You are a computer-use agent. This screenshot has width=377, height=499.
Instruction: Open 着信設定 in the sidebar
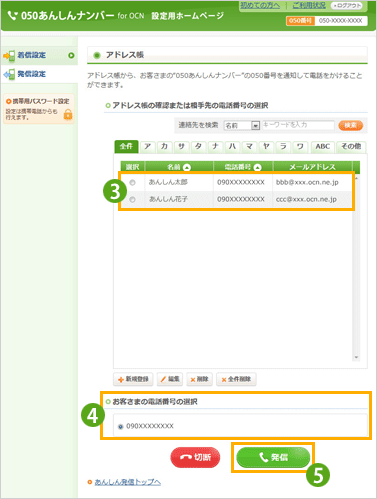39,55
